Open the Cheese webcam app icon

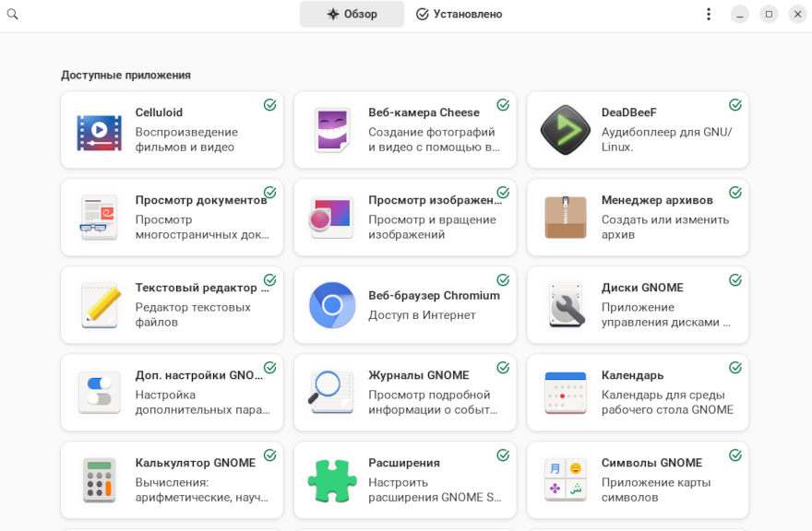[332, 131]
